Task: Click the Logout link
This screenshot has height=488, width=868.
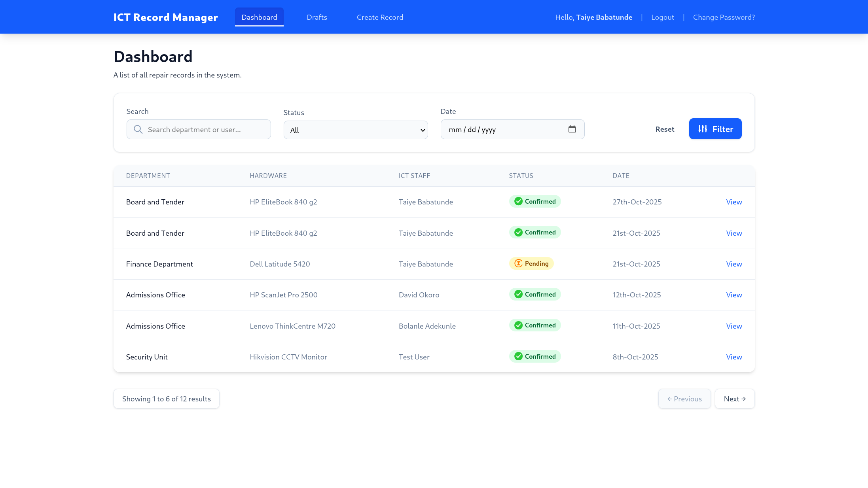Action: click(662, 17)
